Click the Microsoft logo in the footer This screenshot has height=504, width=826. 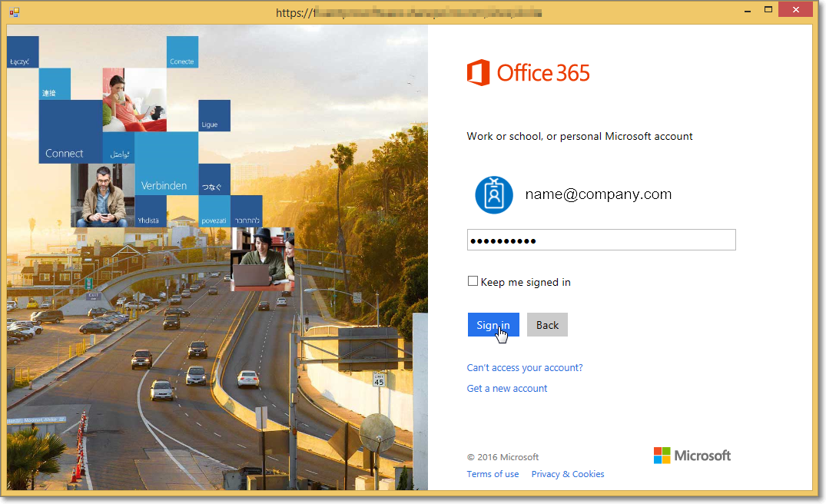point(692,456)
